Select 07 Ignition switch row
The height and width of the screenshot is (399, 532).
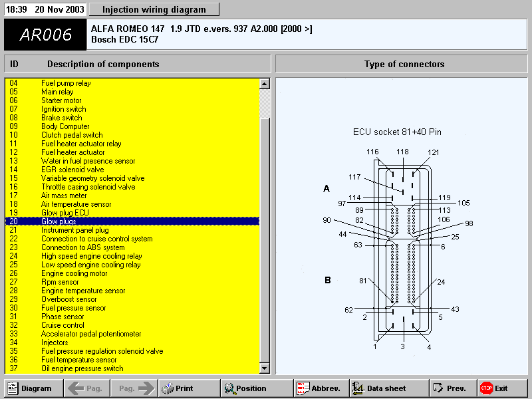point(132,109)
